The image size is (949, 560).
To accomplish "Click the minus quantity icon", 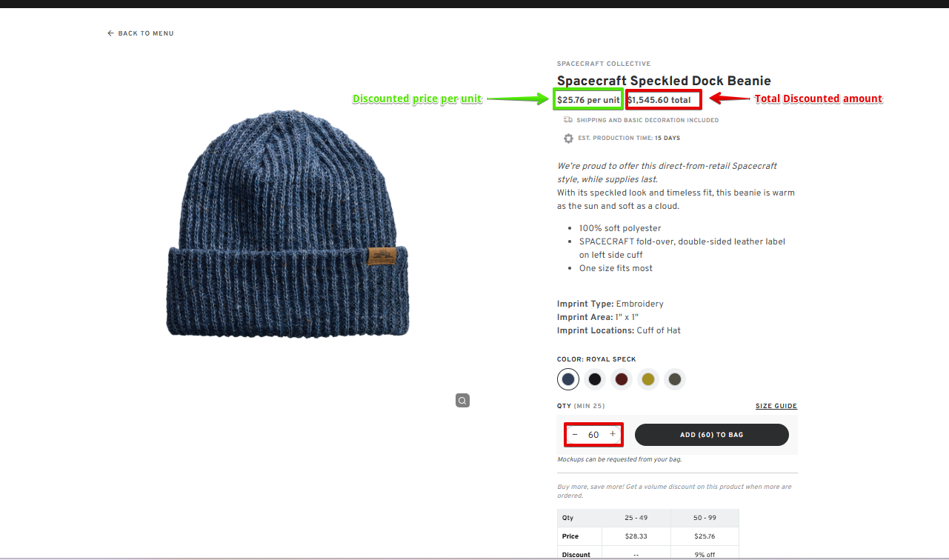I will click(x=575, y=434).
